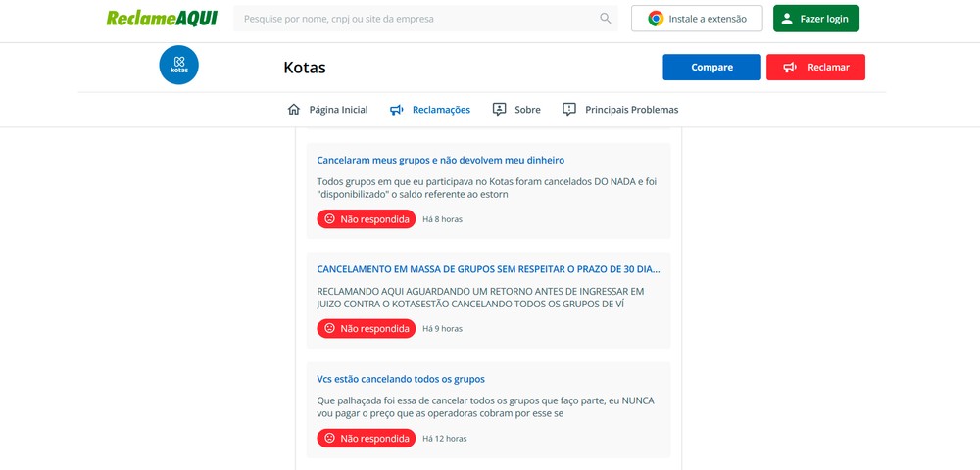Open complaint 'Cancelaram meus grupos e não devolvem'
Viewport: 980px width, 470px height.
(x=441, y=161)
